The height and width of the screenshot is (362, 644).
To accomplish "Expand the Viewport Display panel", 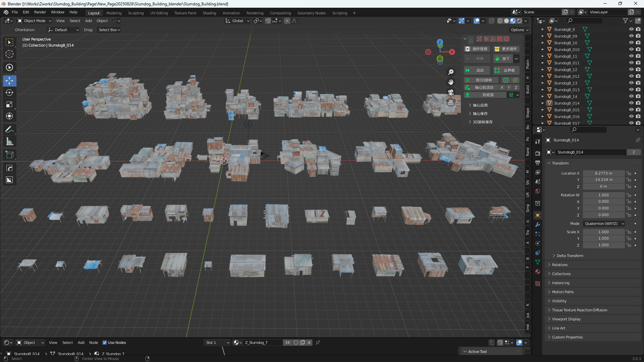I will pyautogui.click(x=566, y=319).
